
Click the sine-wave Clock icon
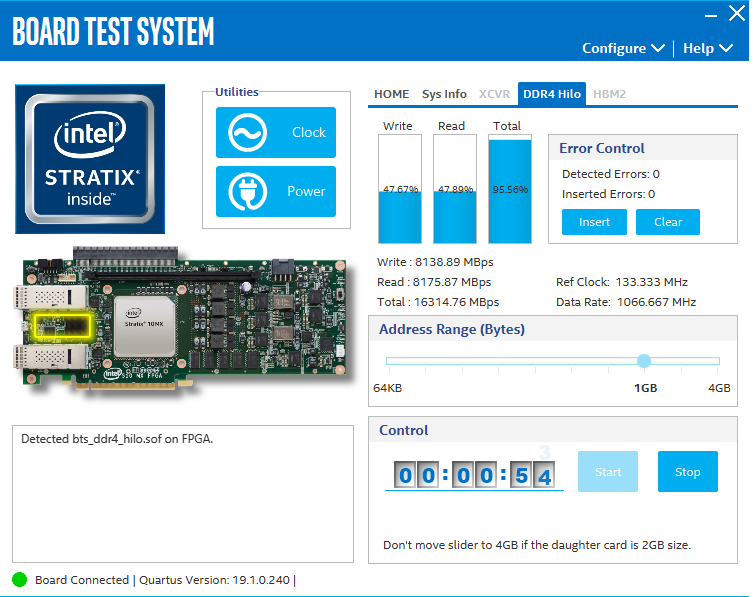(x=247, y=132)
